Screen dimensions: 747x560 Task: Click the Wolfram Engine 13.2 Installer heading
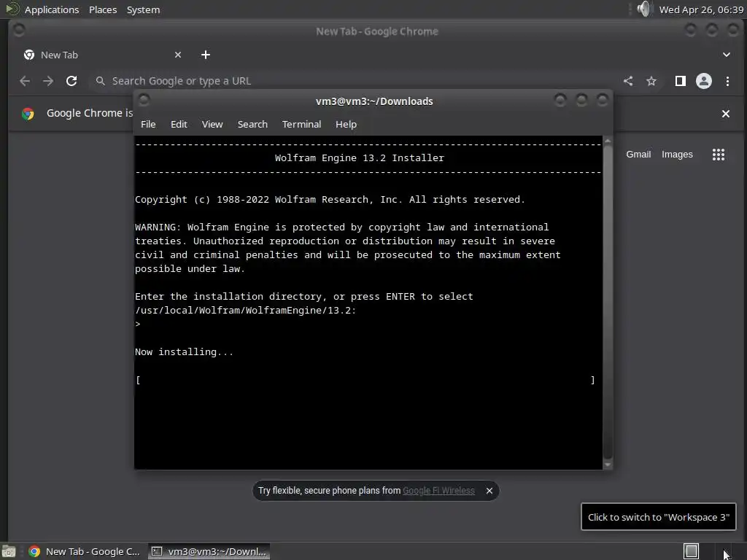[359, 157]
